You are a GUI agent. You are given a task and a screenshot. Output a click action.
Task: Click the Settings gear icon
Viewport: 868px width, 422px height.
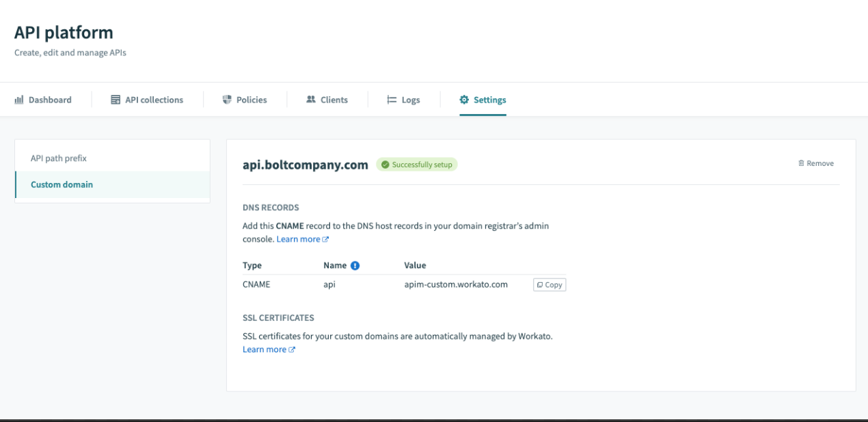point(463,99)
